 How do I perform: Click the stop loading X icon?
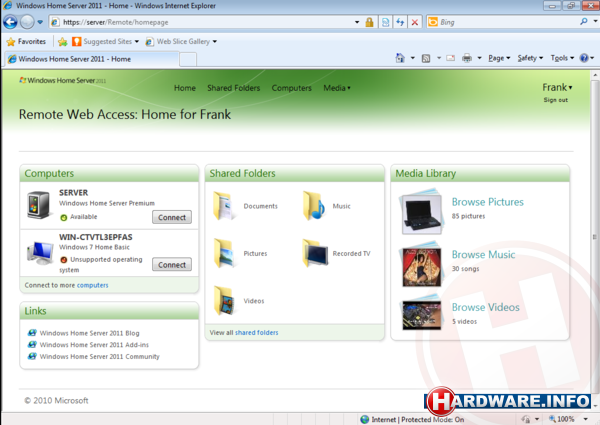[x=414, y=21]
